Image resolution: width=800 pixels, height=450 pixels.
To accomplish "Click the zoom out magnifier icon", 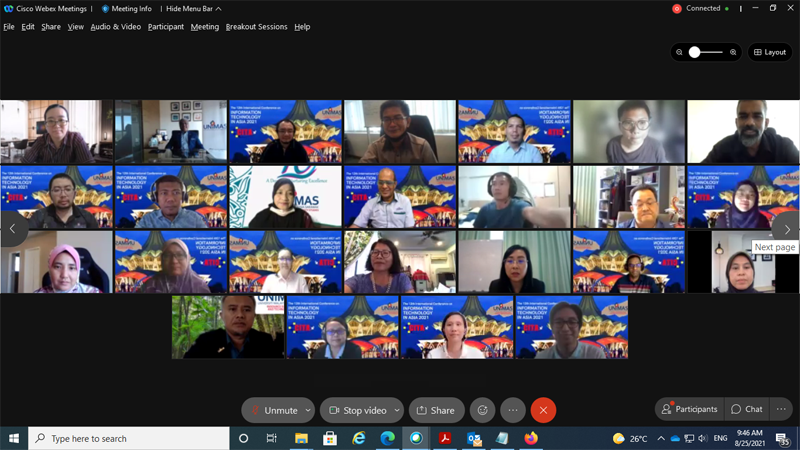I will click(x=679, y=52).
